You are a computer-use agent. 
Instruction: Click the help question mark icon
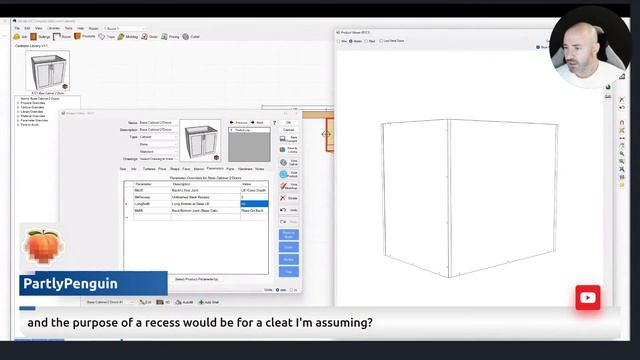(274, 123)
